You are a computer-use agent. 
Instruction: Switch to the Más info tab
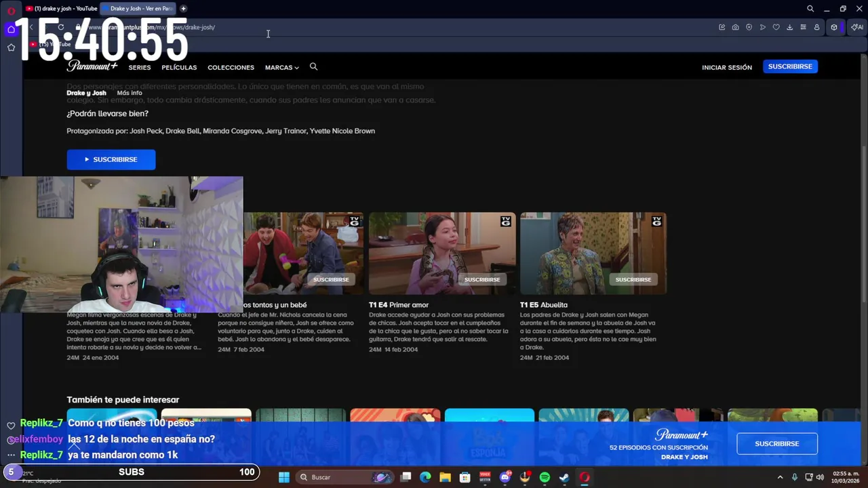(130, 93)
